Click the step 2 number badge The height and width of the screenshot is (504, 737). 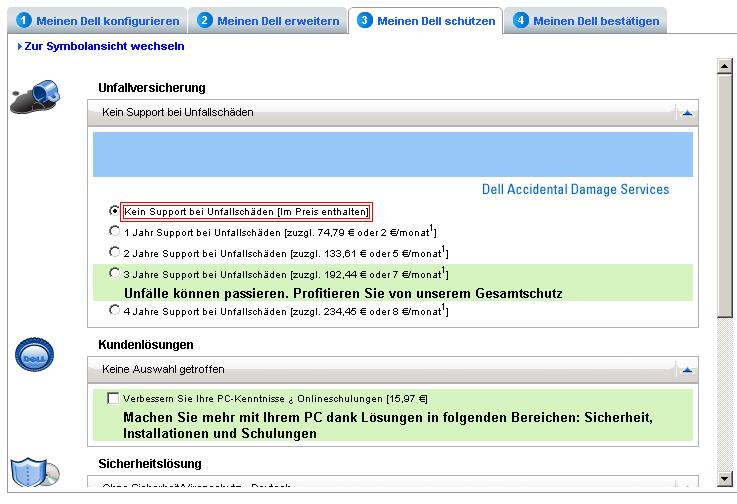(204, 20)
